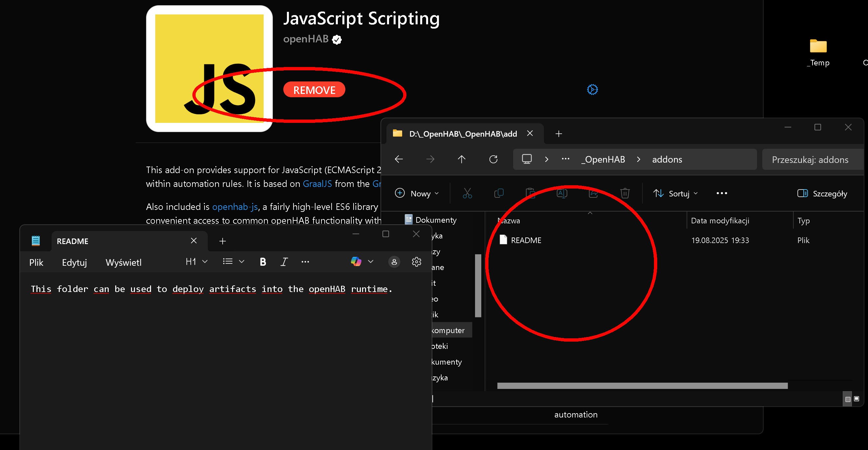Open Copilot icon in Notepad toolbar
868x450 pixels.
pyautogui.click(x=356, y=261)
